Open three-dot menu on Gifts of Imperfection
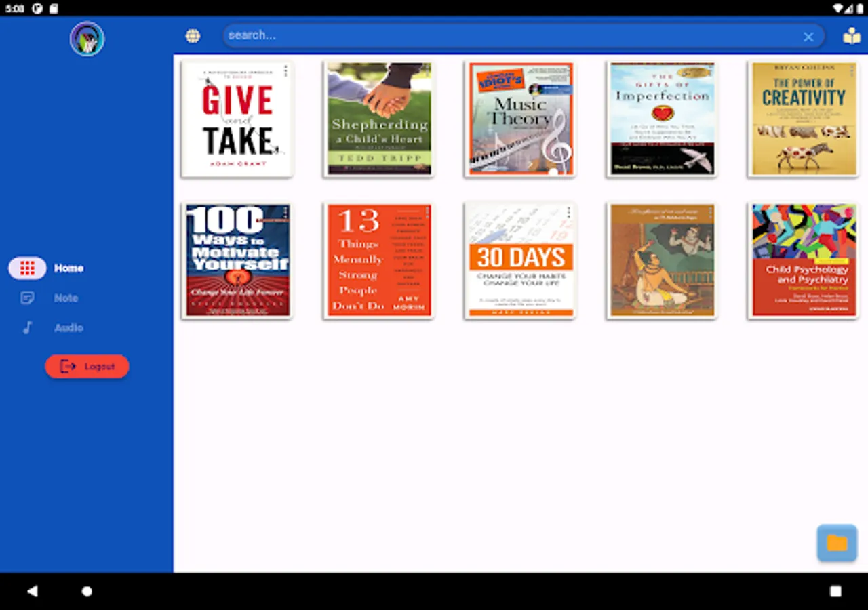 [x=711, y=70]
